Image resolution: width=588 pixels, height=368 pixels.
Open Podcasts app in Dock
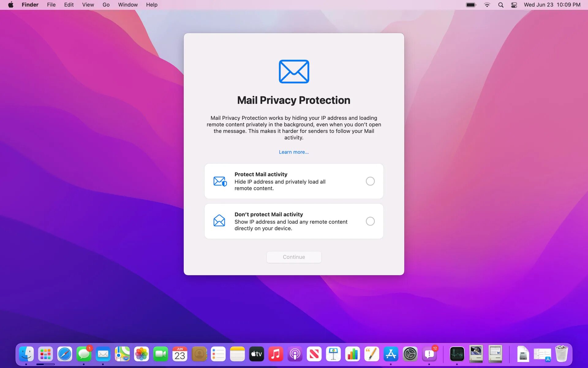295,354
